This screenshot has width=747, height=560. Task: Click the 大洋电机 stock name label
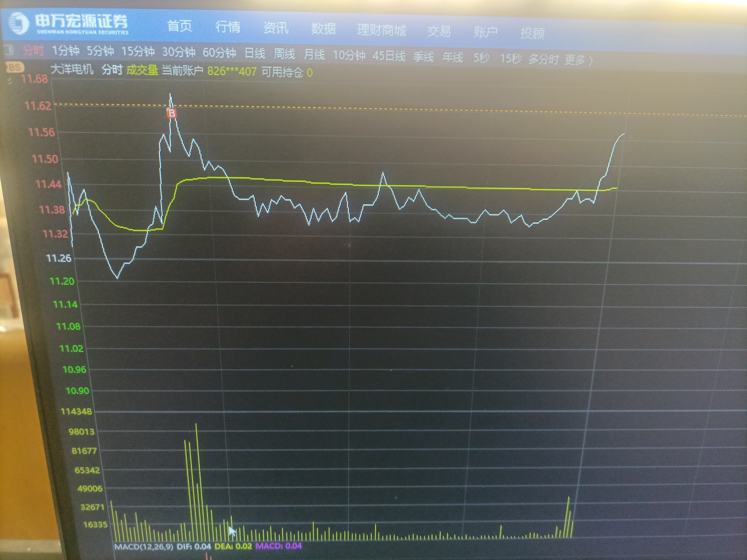click(72, 69)
